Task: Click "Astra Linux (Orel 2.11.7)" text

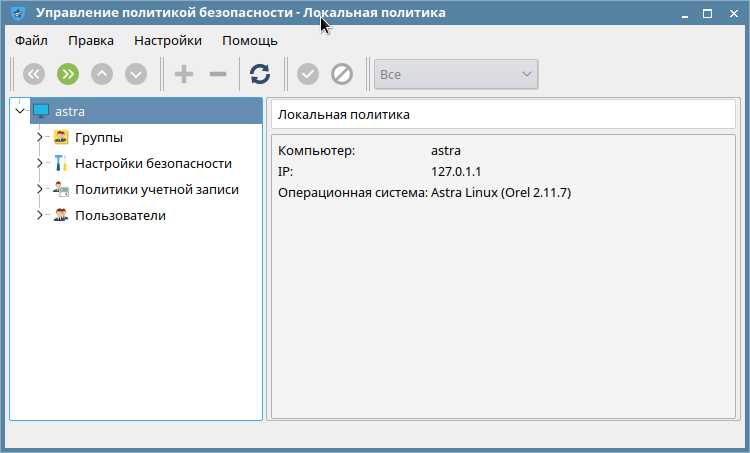Action: [x=501, y=193]
